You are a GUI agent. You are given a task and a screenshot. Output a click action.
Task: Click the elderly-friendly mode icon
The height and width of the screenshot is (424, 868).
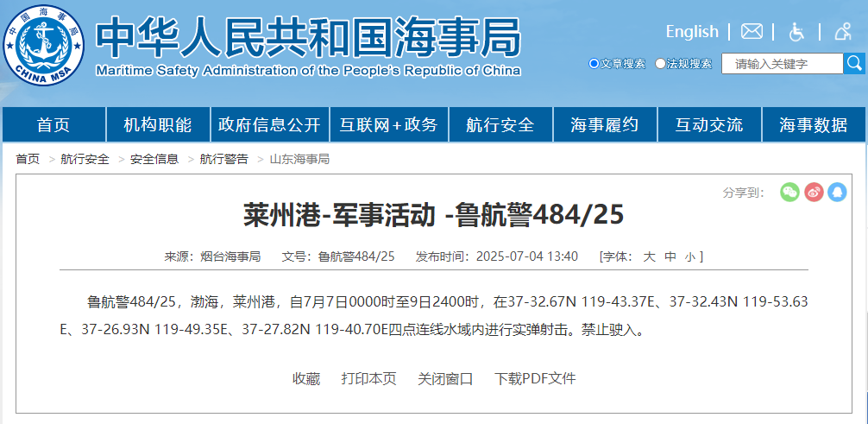point(842,32)
